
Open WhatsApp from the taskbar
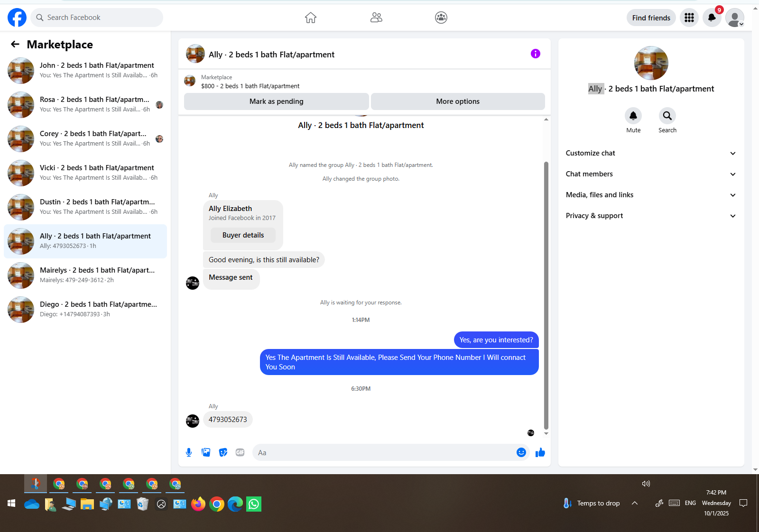pos(254,504)
